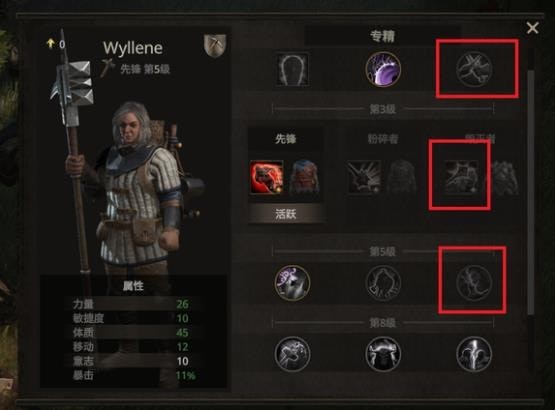Click the yellow level-up arrow icon
This screenshot has width=555, height=410.
[51, 44]
